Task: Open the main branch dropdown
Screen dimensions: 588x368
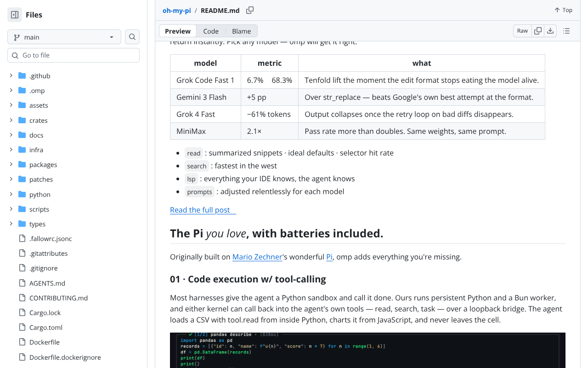Action: point(64,37)
